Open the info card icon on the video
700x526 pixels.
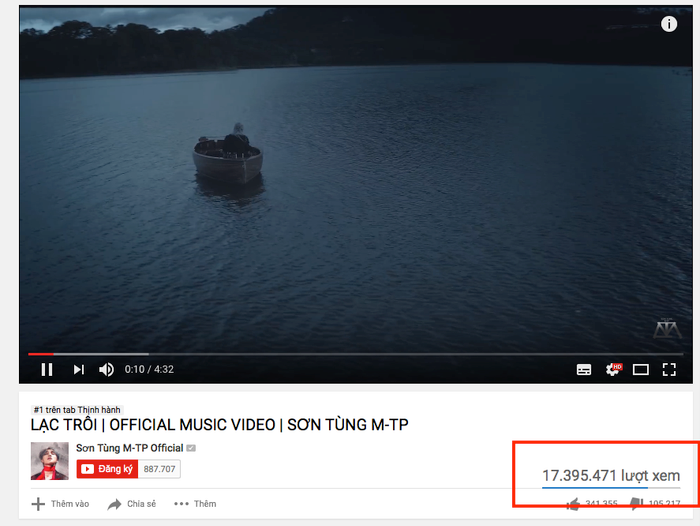click(669, 24)
